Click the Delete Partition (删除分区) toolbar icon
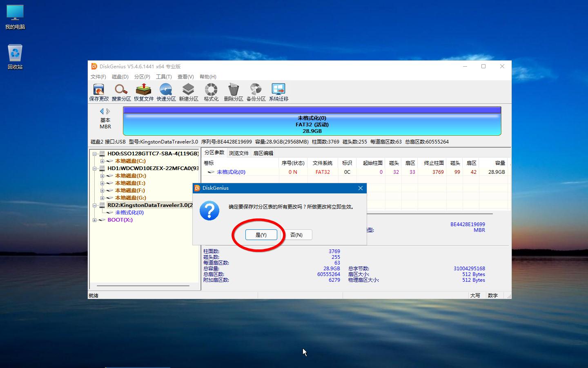This screenshot has width=588, height=368. click(234, 92)
